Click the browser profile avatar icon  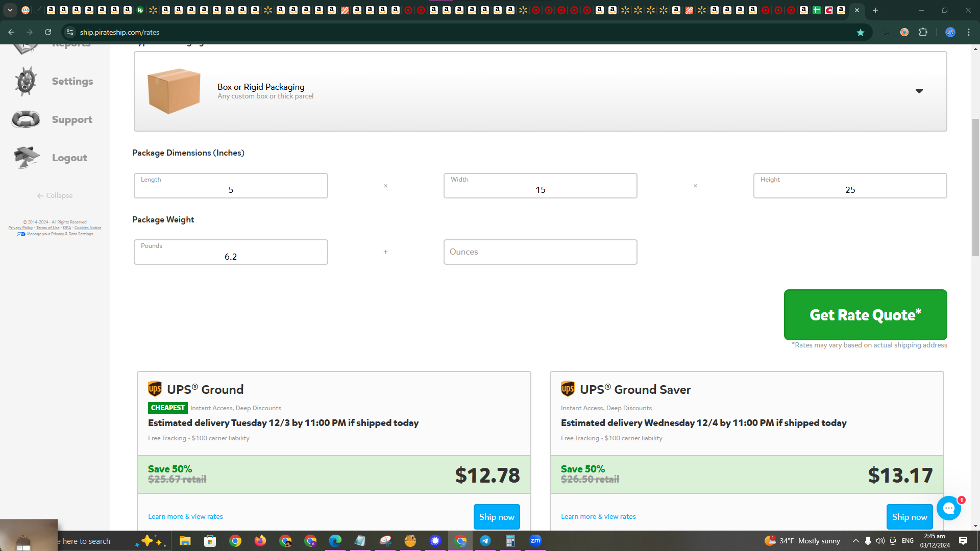(950, 32)
